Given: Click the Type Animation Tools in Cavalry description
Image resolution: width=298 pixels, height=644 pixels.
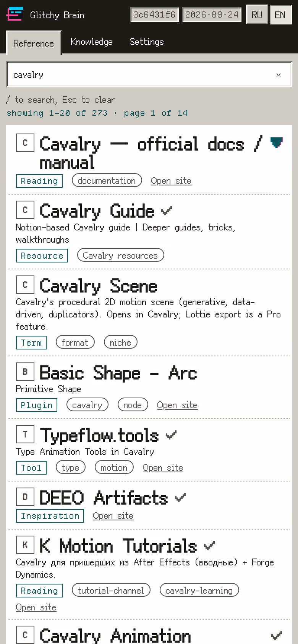Looking at the screenshot, I should tap(85, 452).
